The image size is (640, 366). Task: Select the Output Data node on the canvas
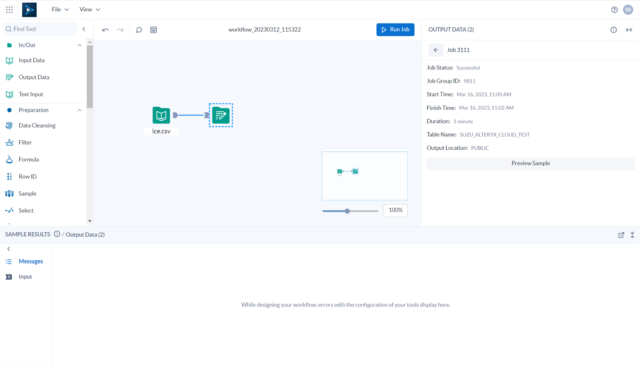(221, 115)
